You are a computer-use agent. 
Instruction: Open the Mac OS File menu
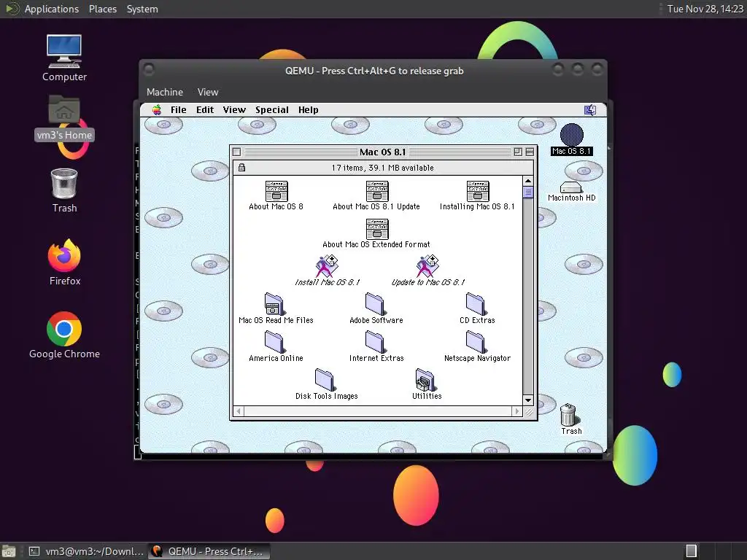179,110
